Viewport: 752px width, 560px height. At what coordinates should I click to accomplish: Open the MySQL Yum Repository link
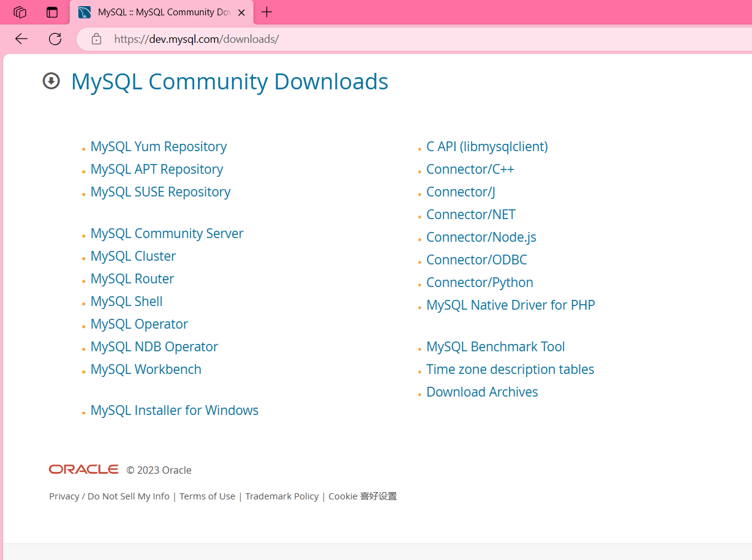click(158, 146)
